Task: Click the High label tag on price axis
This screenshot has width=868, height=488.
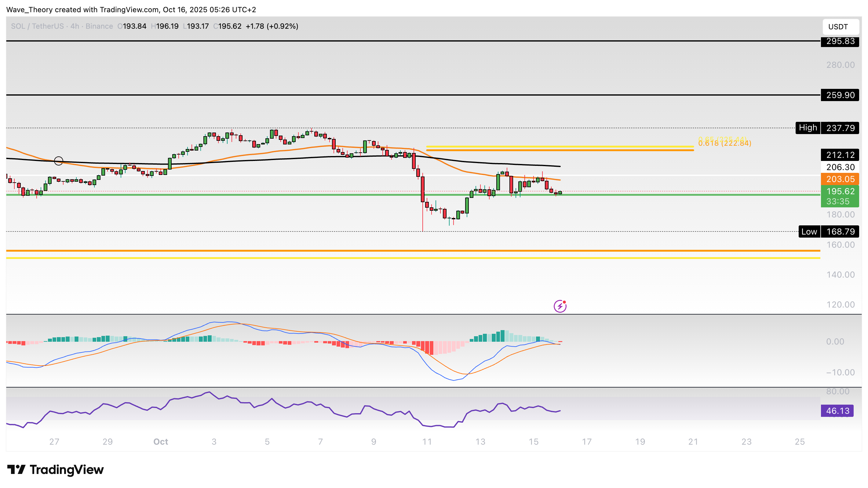Action: pos(808,128)
